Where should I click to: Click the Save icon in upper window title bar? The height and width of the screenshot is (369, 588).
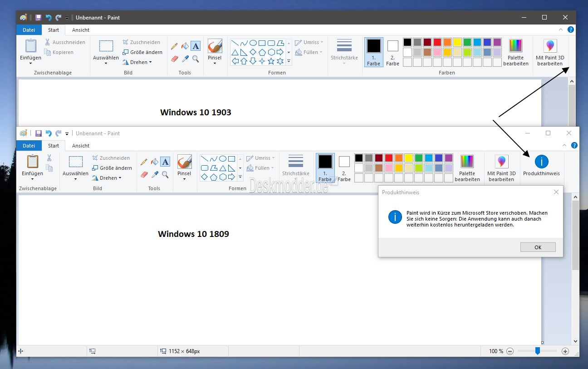38,18
